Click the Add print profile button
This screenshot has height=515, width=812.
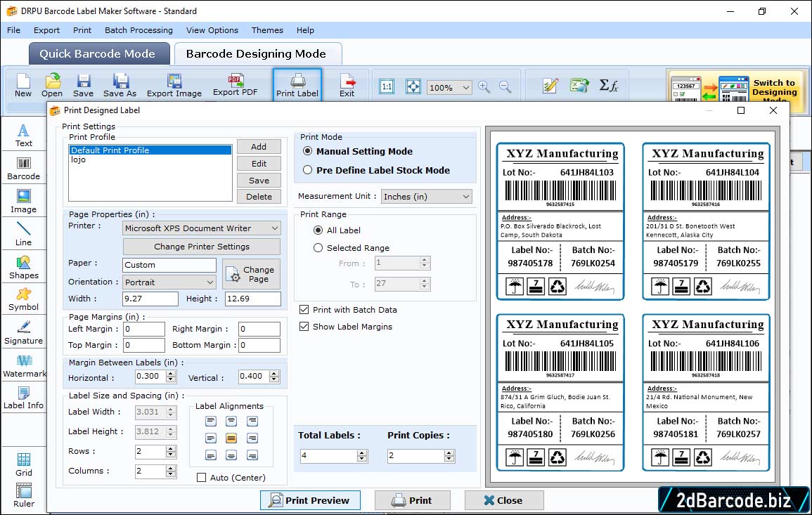(259, 146)
